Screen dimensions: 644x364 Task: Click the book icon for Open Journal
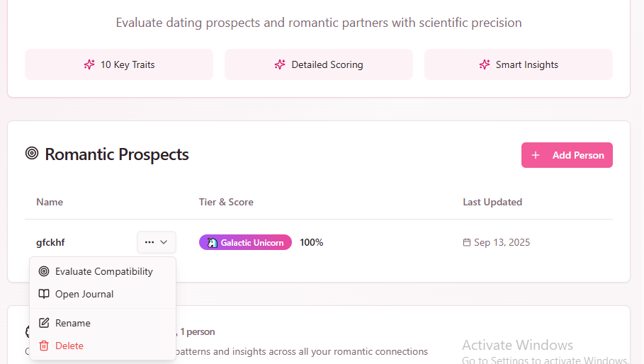44,294
